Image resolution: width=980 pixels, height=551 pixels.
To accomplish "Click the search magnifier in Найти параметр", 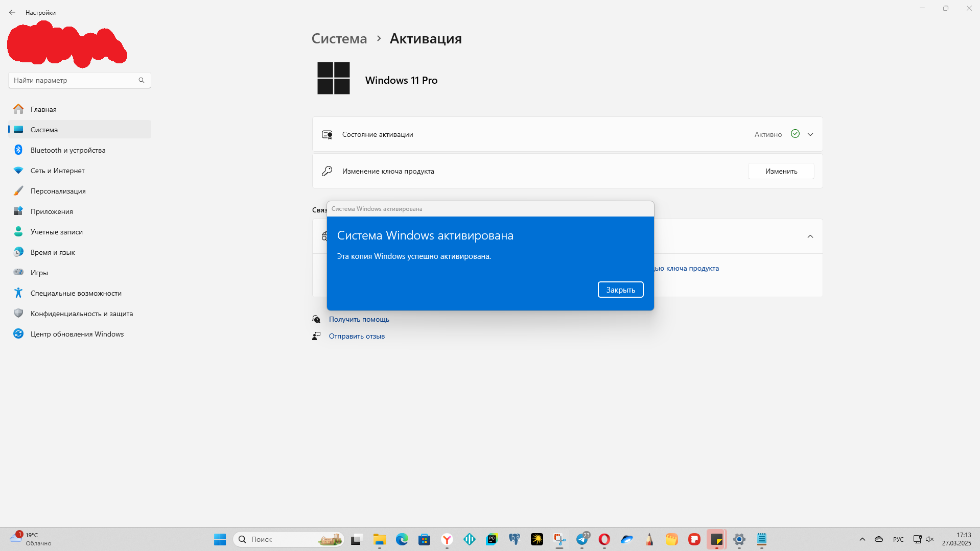I will point(142,80).
